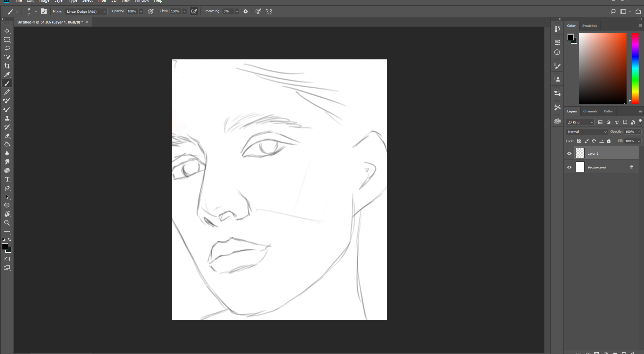644x354 pixels.
Task: Reset to default foreground and background colors
Action: click(x=4, y=240)
